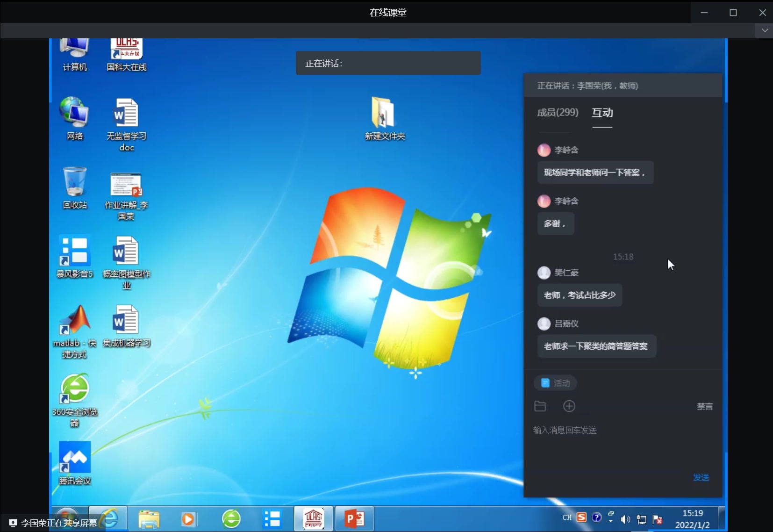Click the message 现场同学和老师问一下答案

point(595,173)
